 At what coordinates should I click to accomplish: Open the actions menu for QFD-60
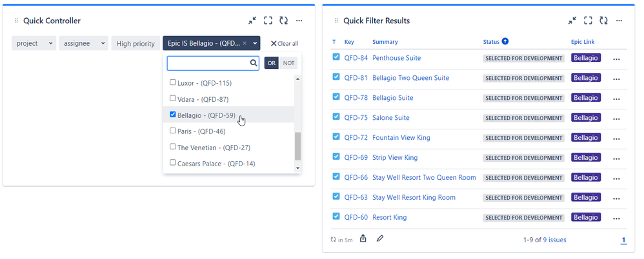(x=616, y=218)
